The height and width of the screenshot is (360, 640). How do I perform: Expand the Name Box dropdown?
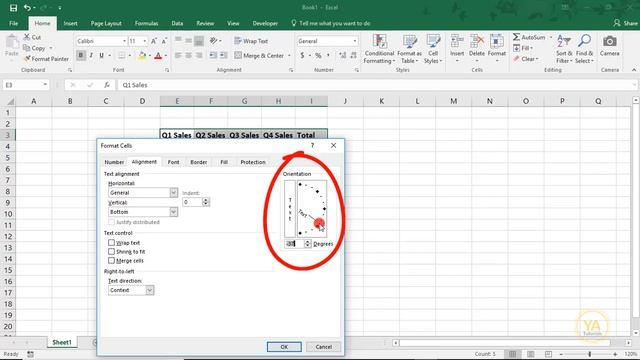point(45,85)
